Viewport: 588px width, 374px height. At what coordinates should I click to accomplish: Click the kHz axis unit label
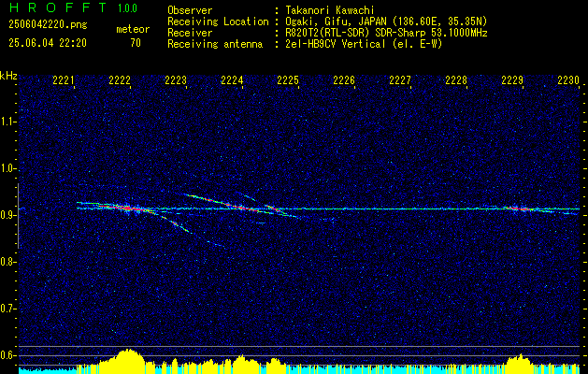click(8, 76)
